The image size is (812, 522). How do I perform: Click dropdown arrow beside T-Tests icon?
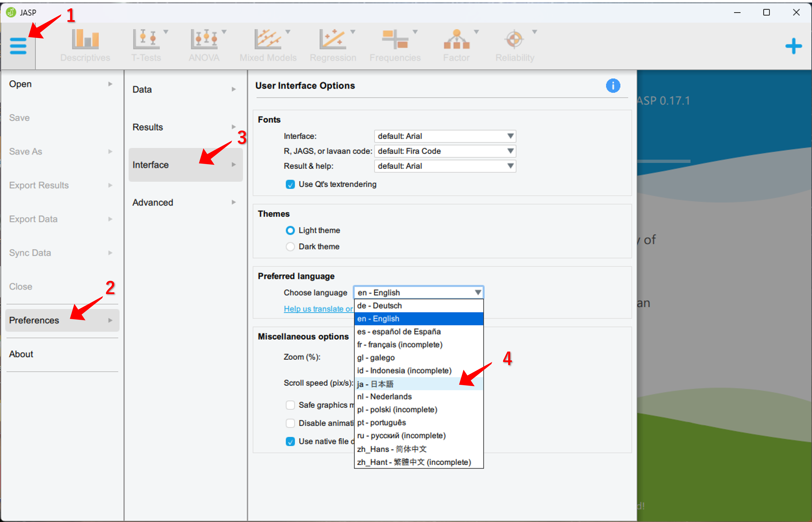pos(166,32)
